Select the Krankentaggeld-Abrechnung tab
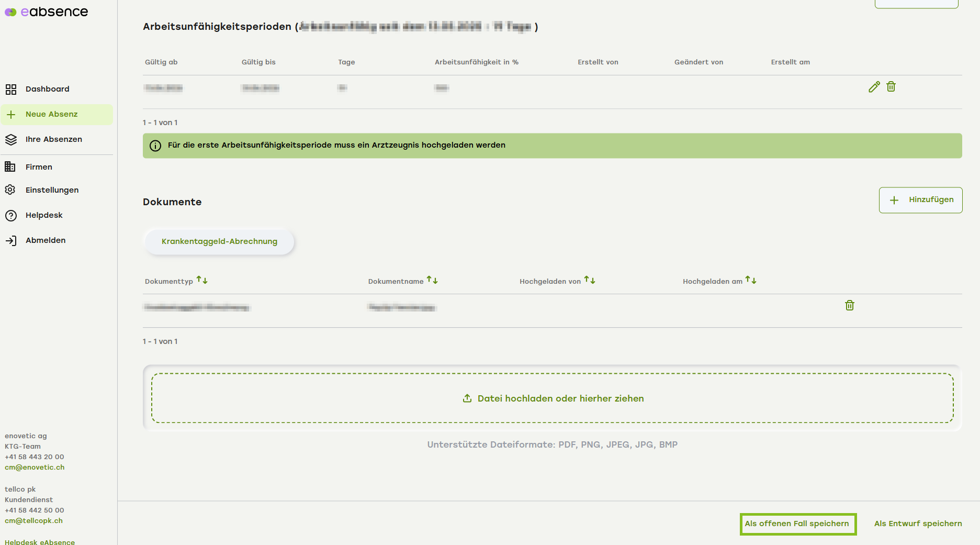 219,241
